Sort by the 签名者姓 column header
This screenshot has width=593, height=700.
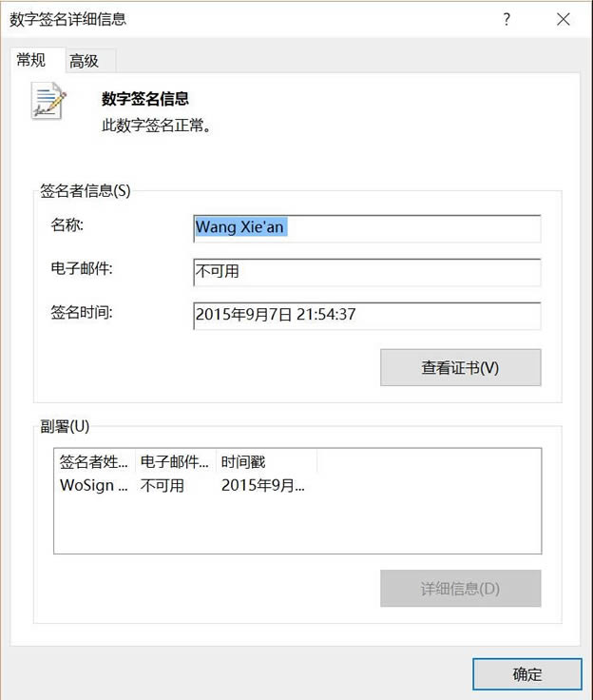point(94,462)
